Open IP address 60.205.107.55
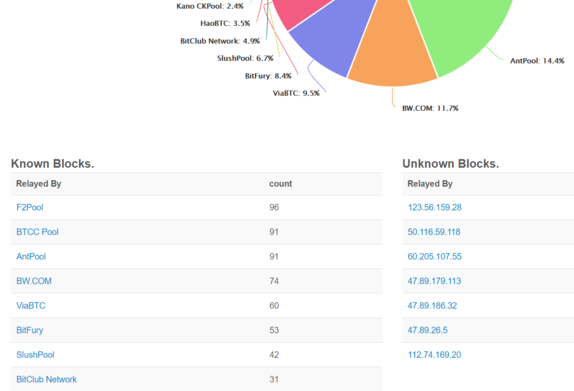This screenshot has width=574, height=391. (435, 256)
